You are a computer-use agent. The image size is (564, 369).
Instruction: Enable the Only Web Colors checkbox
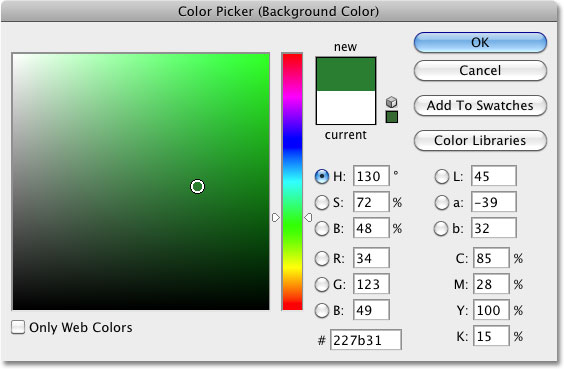[x=18, y=327]
